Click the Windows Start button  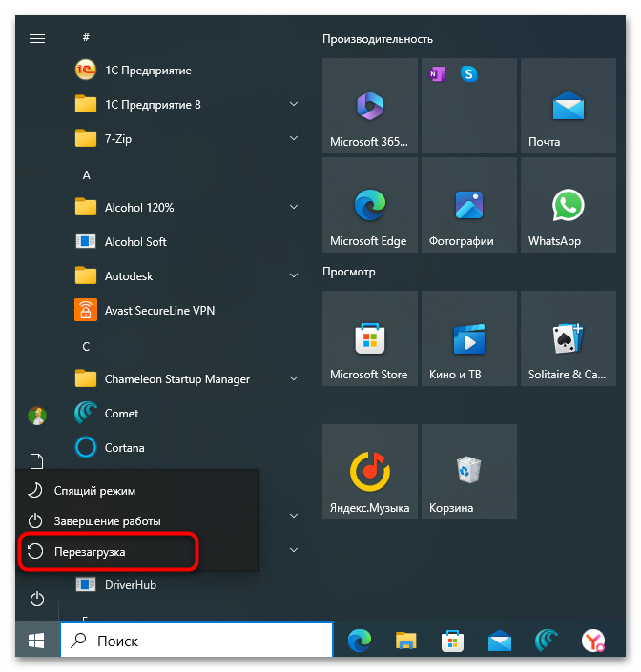(x=37, y=641)
